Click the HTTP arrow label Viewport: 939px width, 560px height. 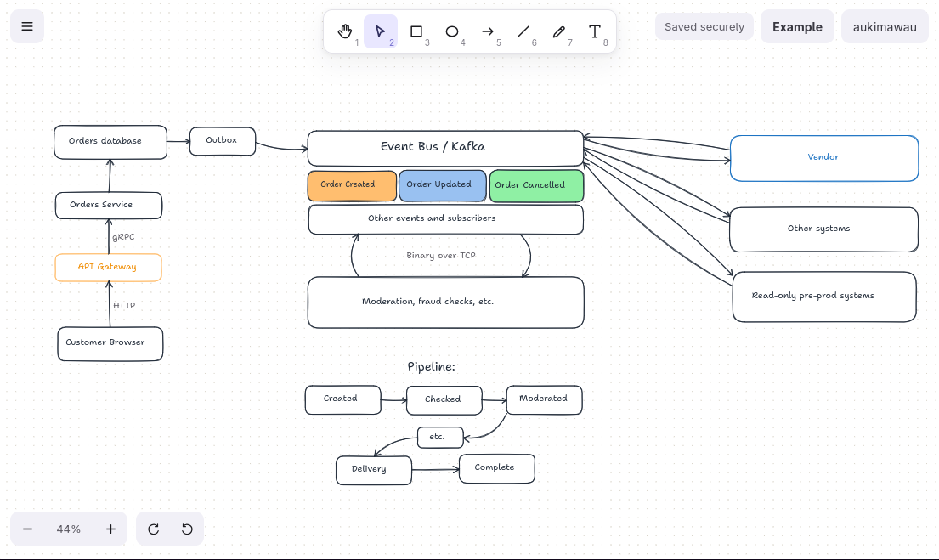[x=124, y=305]
